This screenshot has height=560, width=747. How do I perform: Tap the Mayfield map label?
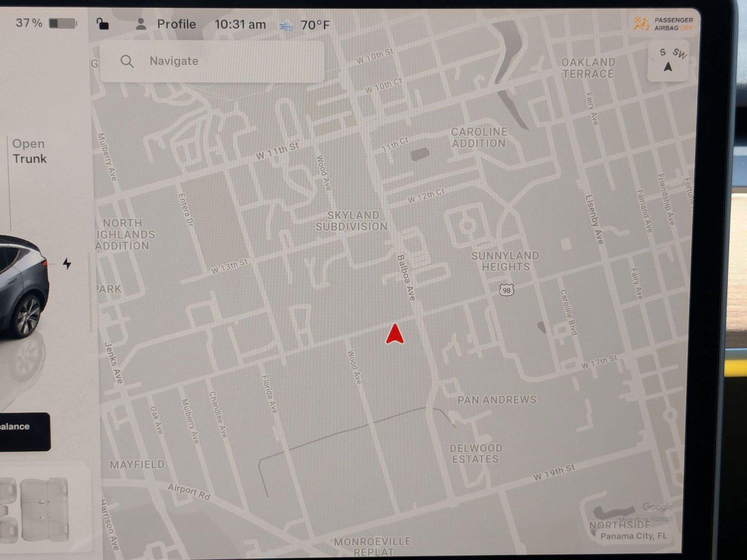(x=137, y=464)
